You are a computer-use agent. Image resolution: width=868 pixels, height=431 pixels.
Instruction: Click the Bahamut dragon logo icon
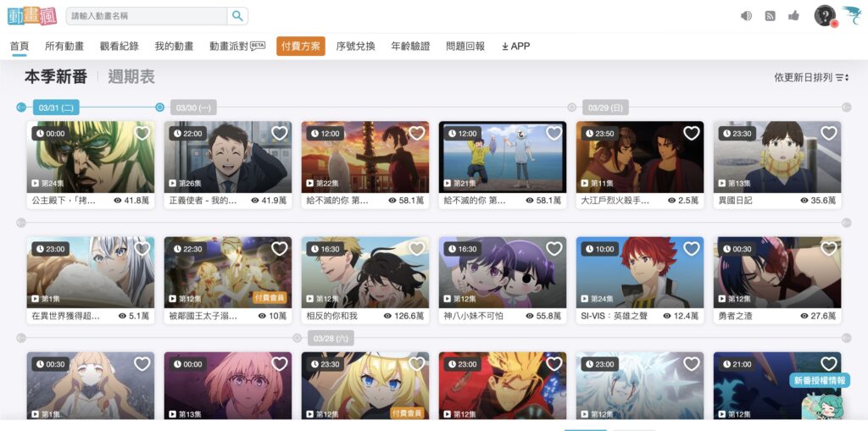[852, 15]
